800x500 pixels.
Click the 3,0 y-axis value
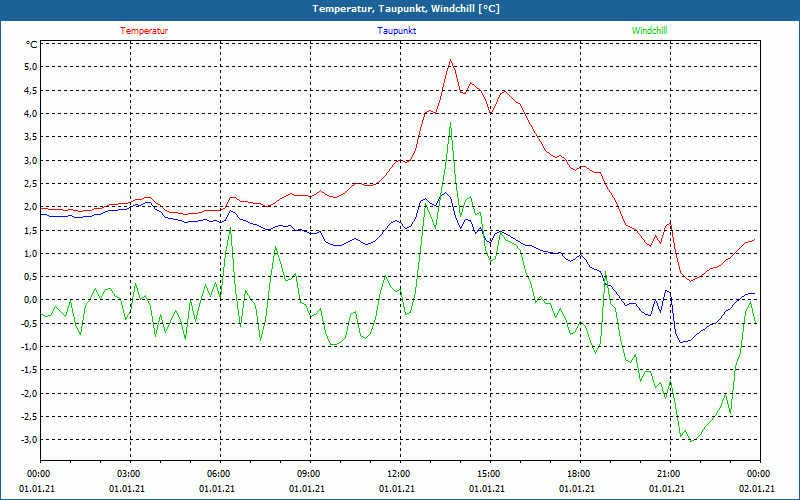pyautogui.click(x=31, y=160)
